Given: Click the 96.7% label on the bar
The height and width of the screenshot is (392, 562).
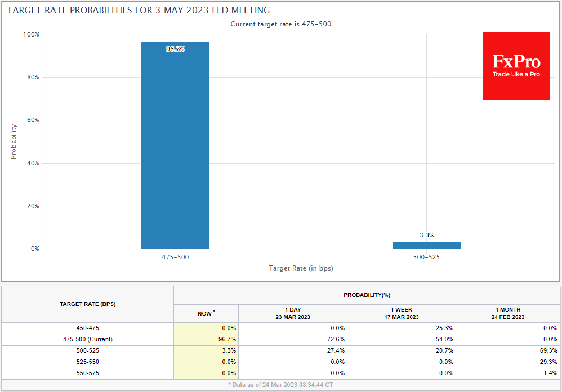Looking at the screenshot, I should (x=175, y=49).
